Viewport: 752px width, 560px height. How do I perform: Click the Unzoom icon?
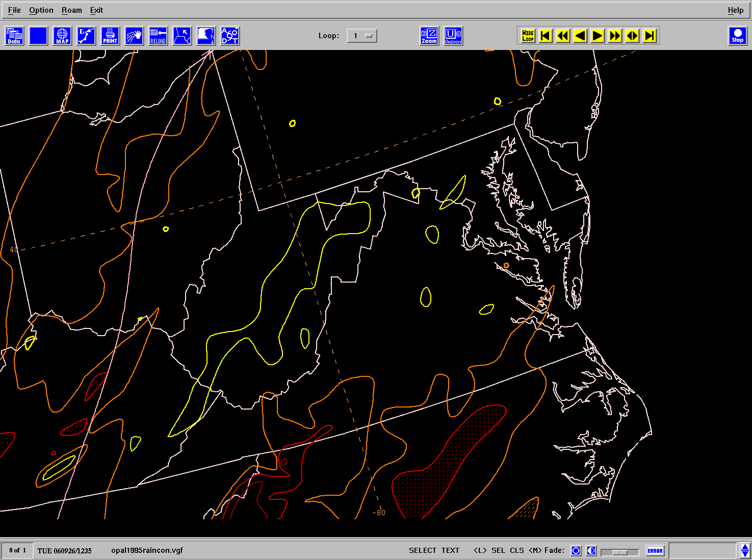pyautogui.click(x=453, y=36)
